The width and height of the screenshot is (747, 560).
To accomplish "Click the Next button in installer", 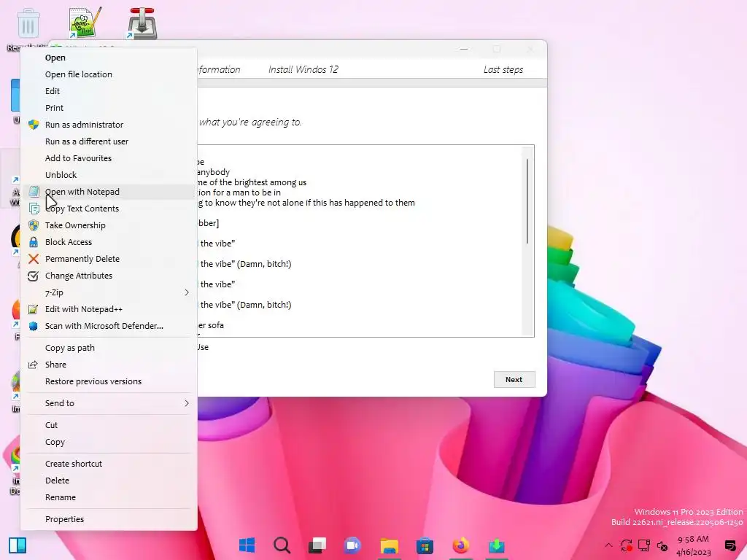I will point(514,379).
